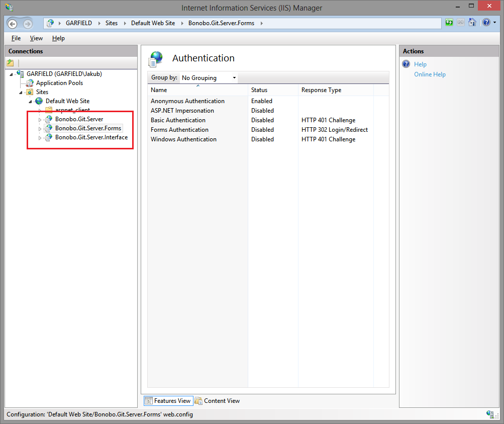Select Bonobo.Git.Server.Interface tree item
The image size is (504, 424).
pyautogui.click(x=91, y=137)
